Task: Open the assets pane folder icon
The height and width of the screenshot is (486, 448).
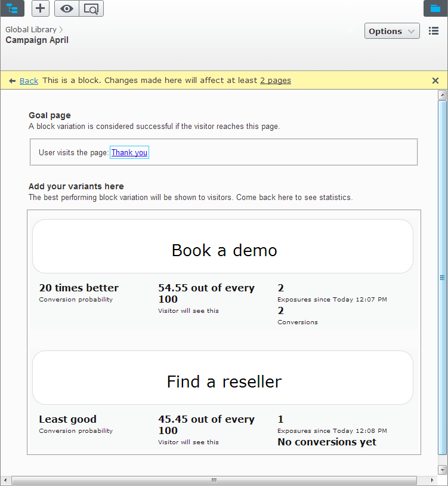Action: click(x=435, y=8)
